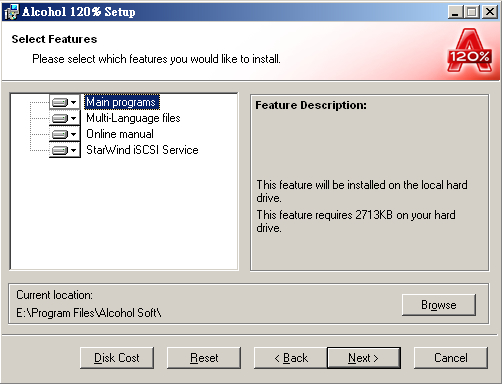502x384 pixels.
Task: Cancel the Alcohol 120% setup
Action: pyautogui.click(x=451, y=358)
